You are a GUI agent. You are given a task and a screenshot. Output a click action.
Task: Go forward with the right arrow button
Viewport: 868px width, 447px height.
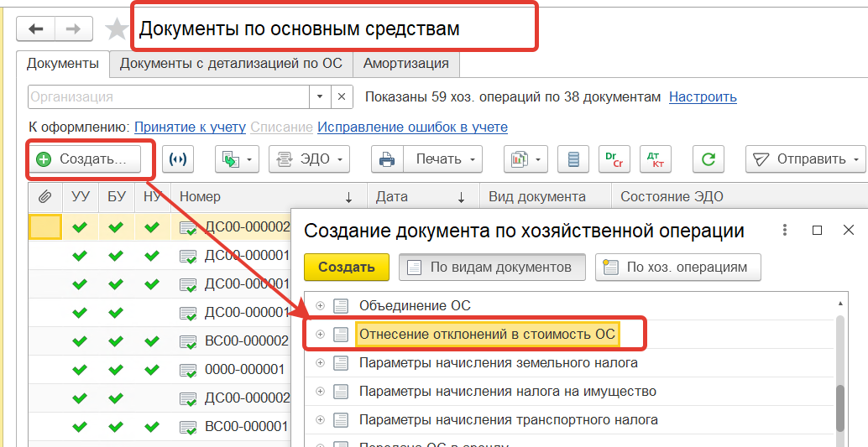(73, 29)
